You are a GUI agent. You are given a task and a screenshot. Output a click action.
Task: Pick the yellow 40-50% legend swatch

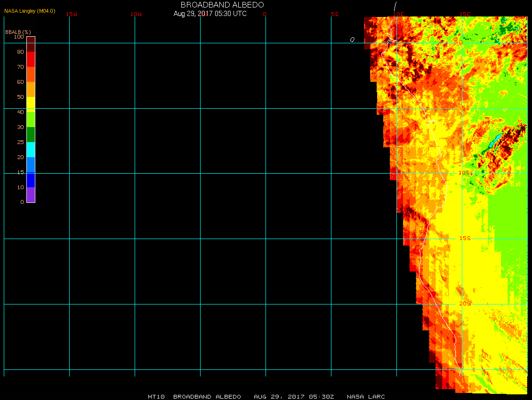pyautogui.click(x=31, y=104)
